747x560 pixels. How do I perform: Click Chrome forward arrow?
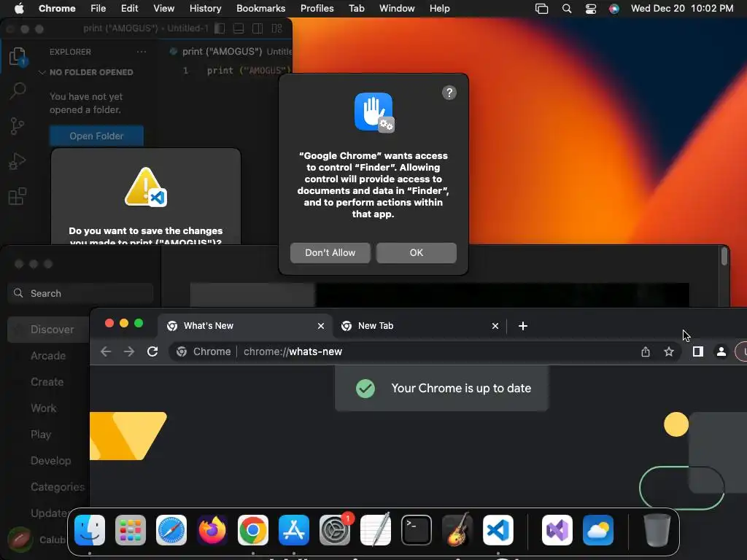[128, 351]
